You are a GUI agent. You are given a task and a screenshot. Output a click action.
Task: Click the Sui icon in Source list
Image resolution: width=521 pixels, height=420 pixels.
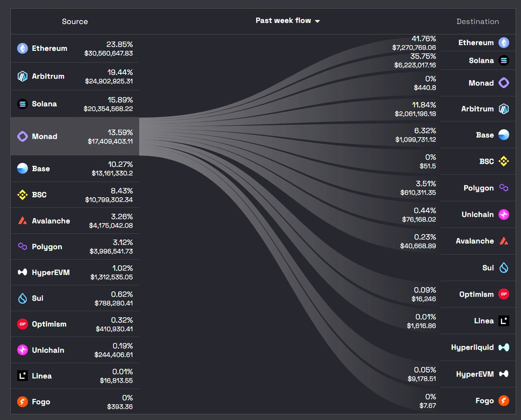[x=23, y=298]
